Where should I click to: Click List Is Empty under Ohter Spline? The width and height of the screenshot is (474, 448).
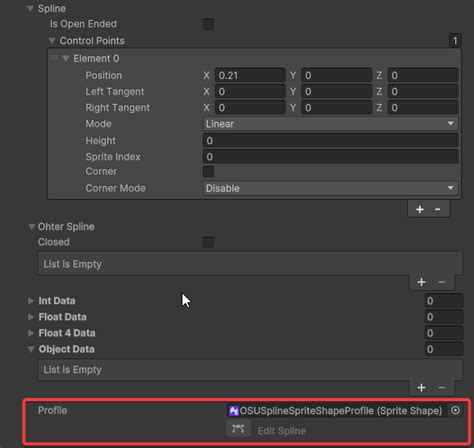pyautogui.click(x=72, y=264)
